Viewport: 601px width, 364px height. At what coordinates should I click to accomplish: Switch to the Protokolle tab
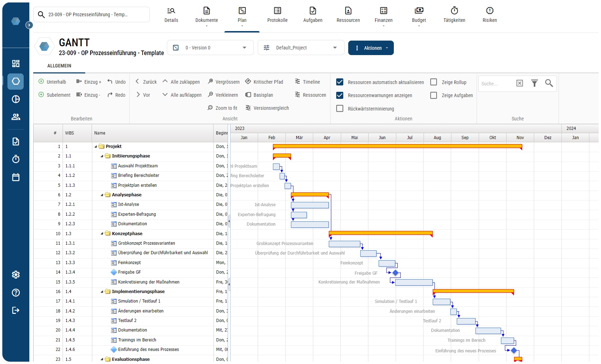pyautogui.click(x=277, y=15)
